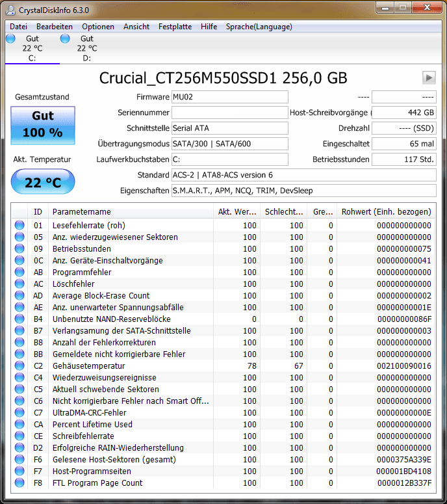Switch to the D: drive tab
This screenshot has height=504, width=447.
[x=86, y=48]
